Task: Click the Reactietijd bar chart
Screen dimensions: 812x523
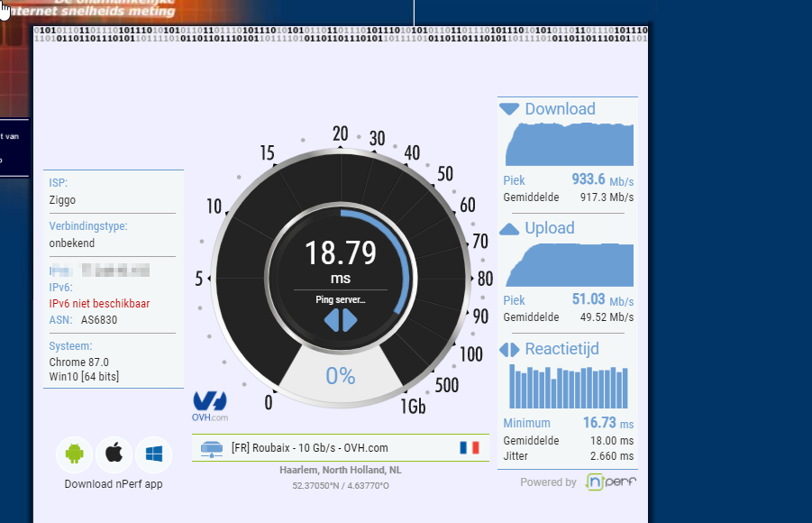Action: (x=568, y=387)
